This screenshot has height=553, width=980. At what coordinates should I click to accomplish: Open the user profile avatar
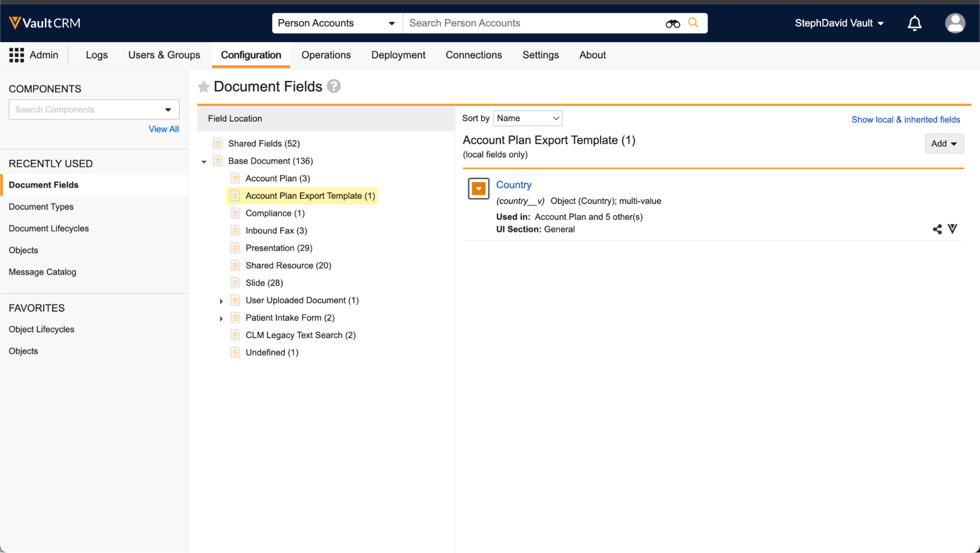(x=955, y=23)
